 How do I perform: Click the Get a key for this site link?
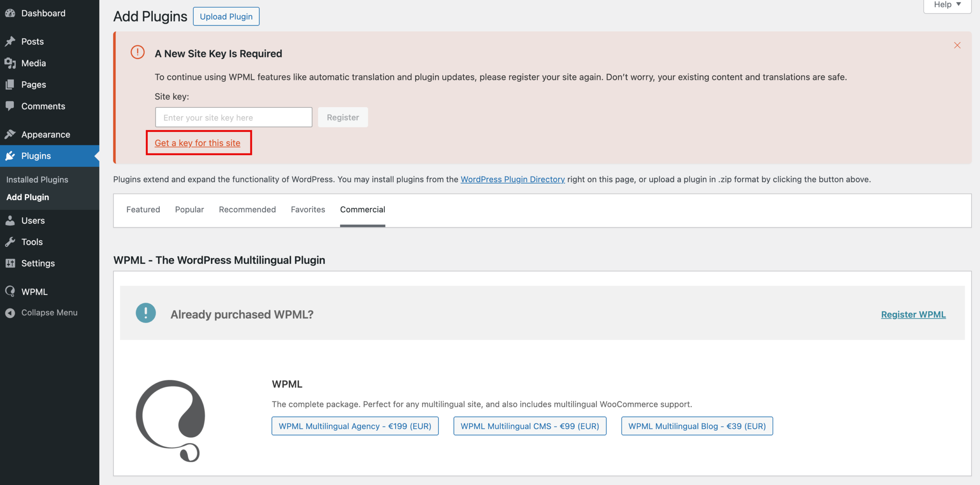(197, 143)
